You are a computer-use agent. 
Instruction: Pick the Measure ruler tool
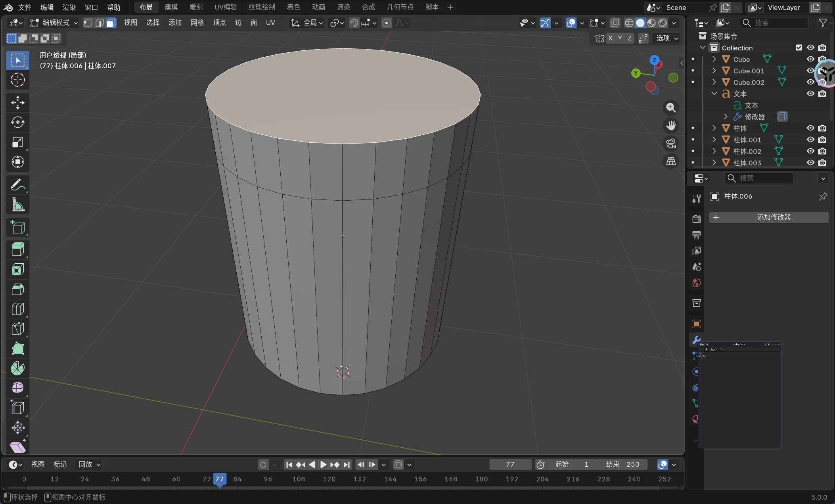point(17,205)
